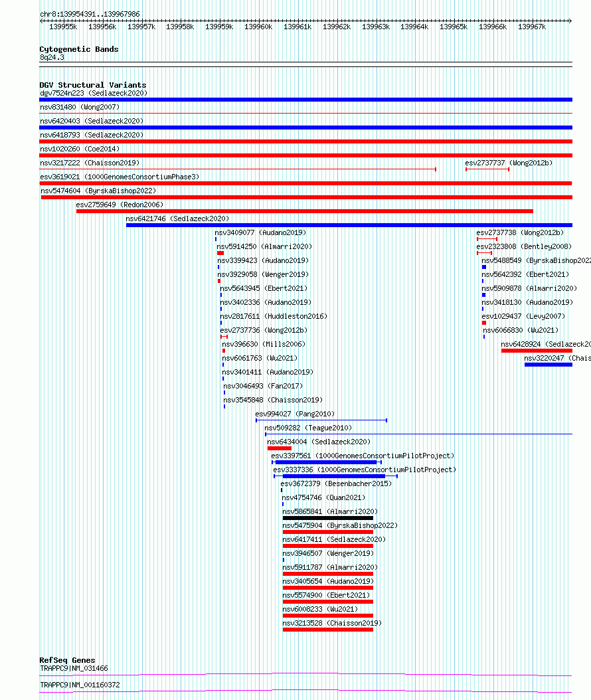Click nsv5475904 (ByrskaBishop2022) label
591x700 pixels.
click(340, 525)
